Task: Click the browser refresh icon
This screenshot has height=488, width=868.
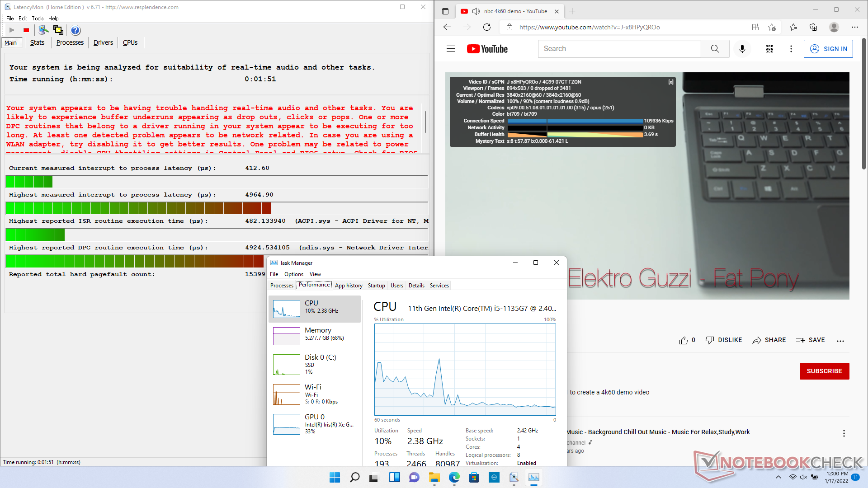Action: coord(486,27)
